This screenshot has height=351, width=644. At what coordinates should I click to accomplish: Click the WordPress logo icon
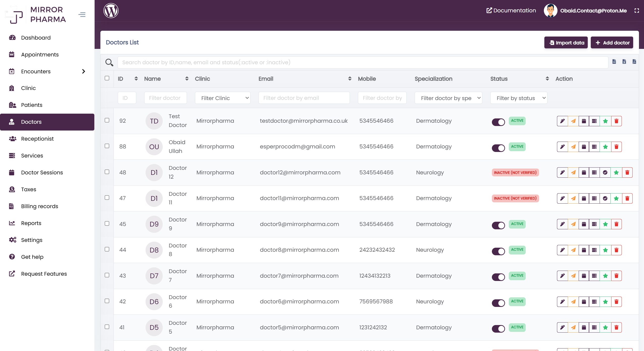111,11
